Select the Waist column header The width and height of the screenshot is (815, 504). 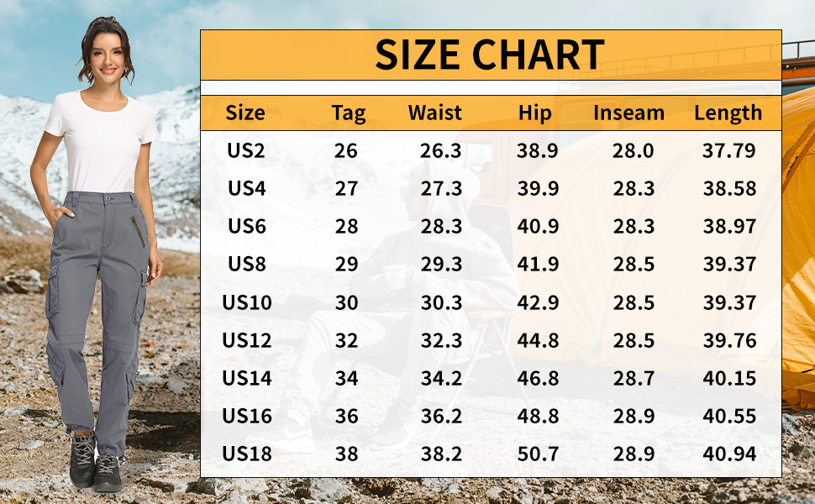pos(435,113)
